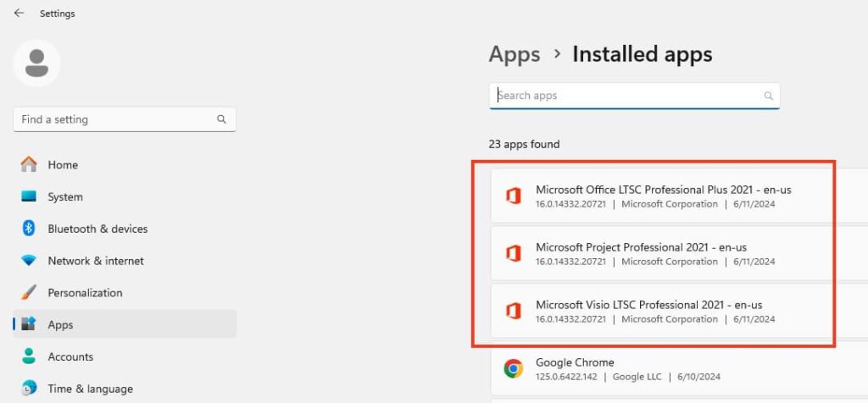
Task: Focus the Search apps input field
Action: coord(627,96)
